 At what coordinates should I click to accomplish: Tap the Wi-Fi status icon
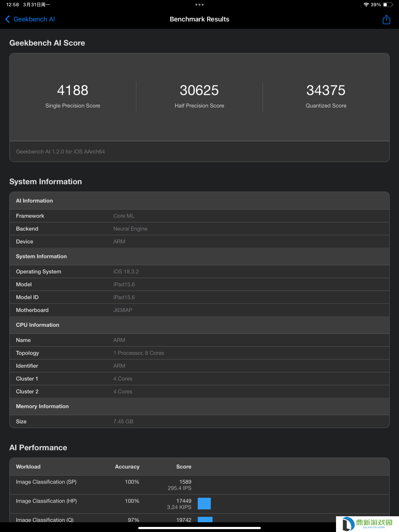click(x=366, y=5)
